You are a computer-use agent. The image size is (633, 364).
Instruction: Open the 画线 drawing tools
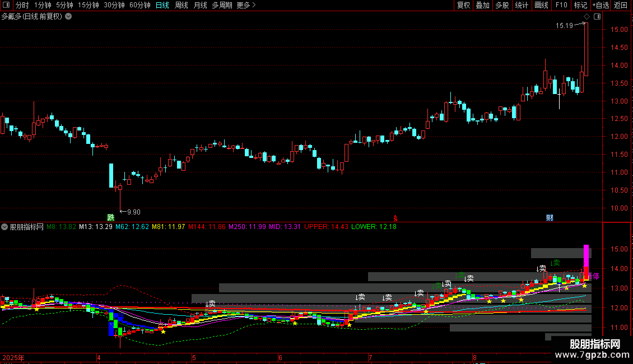[541, 5]
